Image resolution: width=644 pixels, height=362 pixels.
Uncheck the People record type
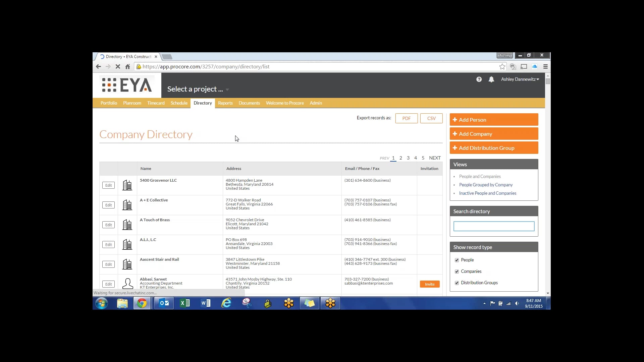457,260
